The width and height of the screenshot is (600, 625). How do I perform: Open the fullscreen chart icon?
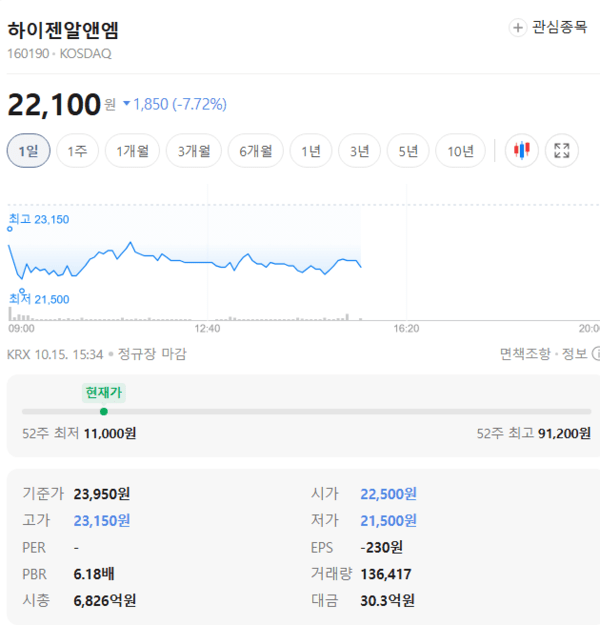[562, 151]
